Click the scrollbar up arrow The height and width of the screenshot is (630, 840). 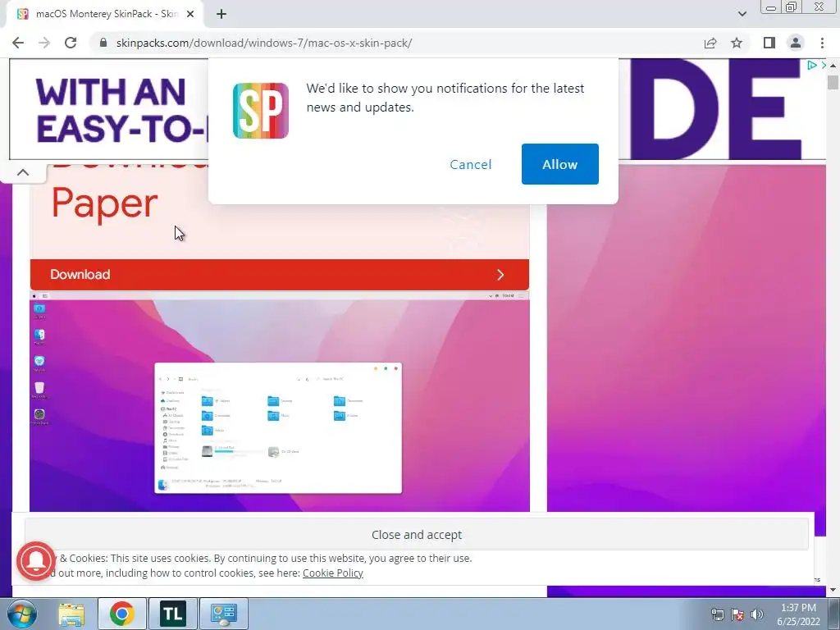[833, 65]
